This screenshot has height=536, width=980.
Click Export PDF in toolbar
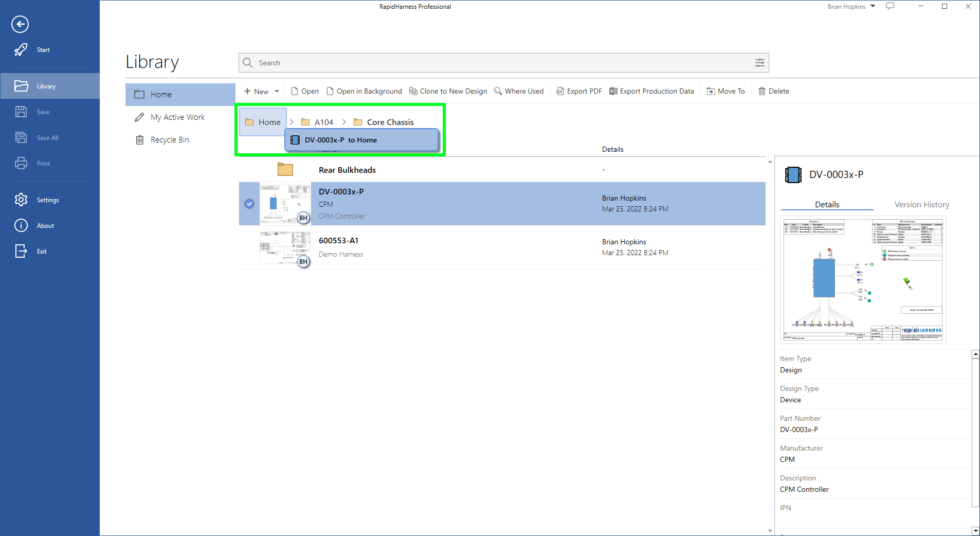coord(579,91)
